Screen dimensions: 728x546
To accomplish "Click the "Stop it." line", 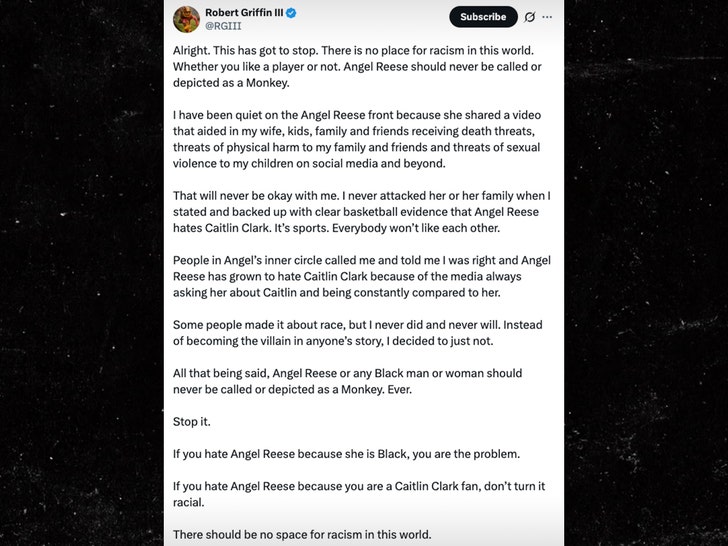I will (x=194, y=422).
